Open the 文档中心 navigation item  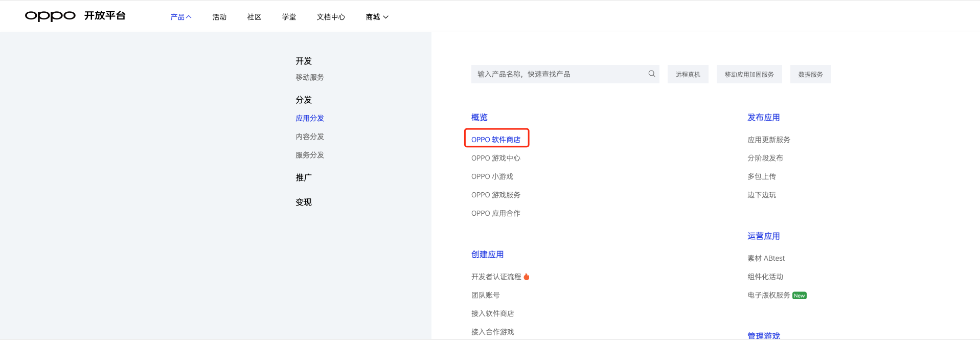pos(331,17)
